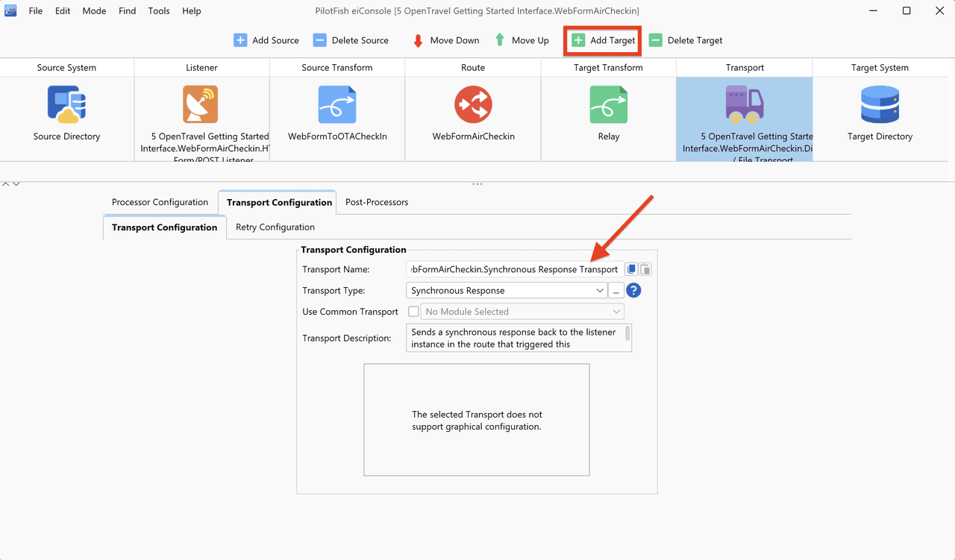Open the HTTP Form/POST Listener stage icon
The width and height of the screenshot is (955, 560).
click(x=201, y=104)
